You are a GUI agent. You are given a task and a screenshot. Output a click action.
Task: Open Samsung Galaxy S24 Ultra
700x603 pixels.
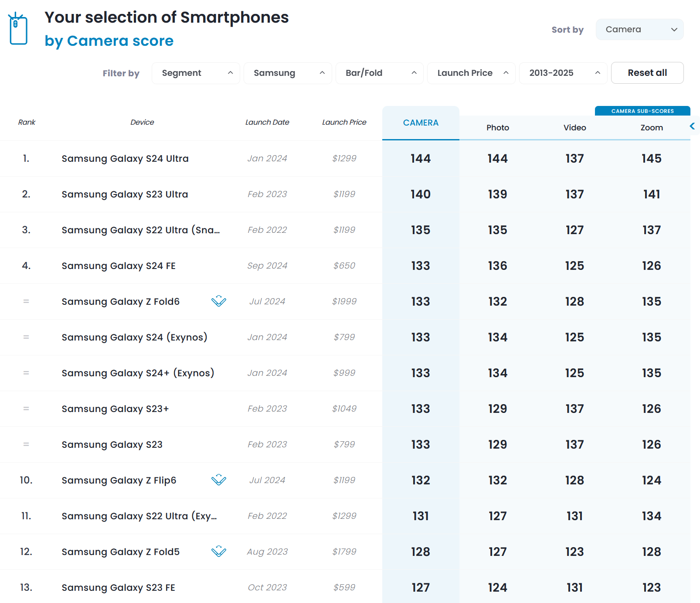point(125,159)
